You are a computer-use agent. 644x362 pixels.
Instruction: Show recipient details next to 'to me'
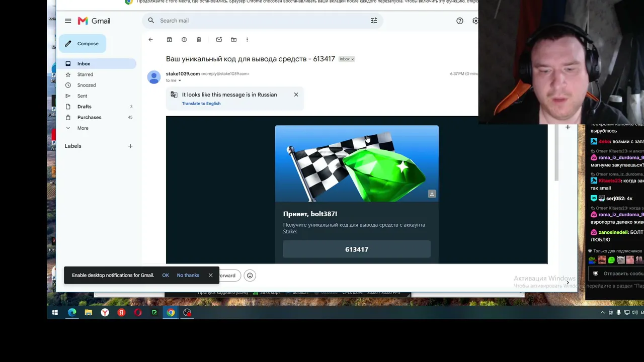[180, 80]
